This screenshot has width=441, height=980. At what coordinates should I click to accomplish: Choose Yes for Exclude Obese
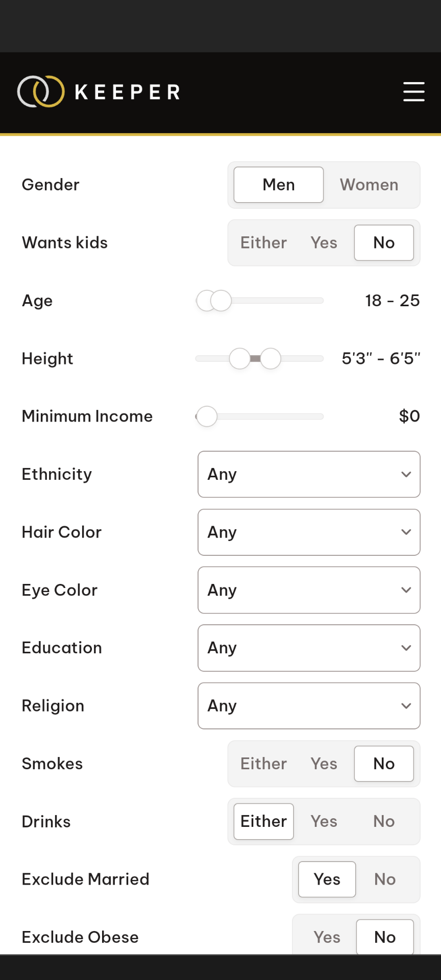coord(327,937)
